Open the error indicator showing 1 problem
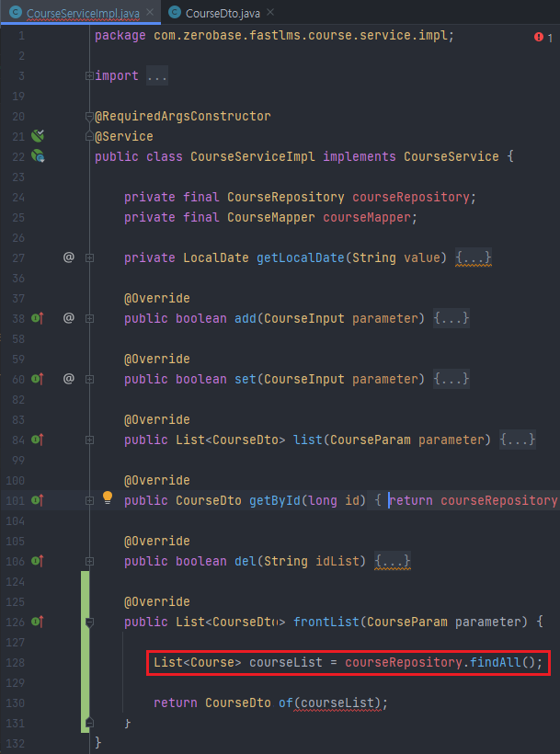This screenshot has width=560, height=754. pos(543,37)
